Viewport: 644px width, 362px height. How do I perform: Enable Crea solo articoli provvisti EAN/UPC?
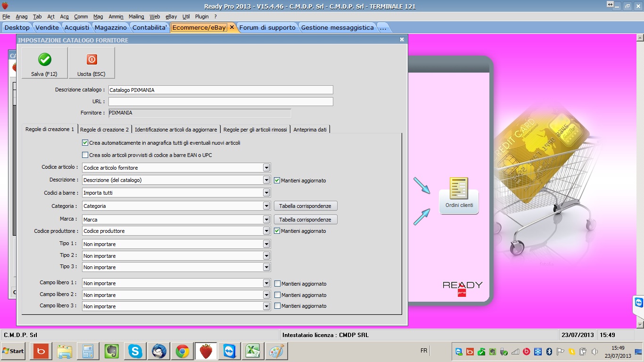[85, 155]
